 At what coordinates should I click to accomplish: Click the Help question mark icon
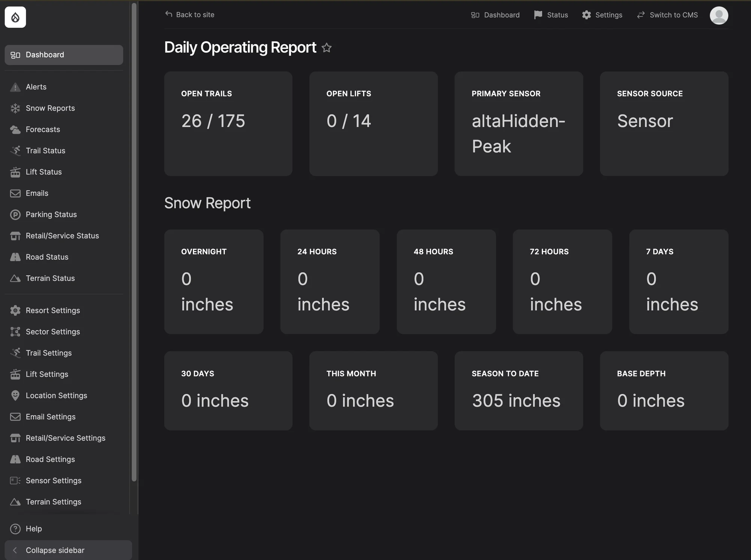coord(15,529)
